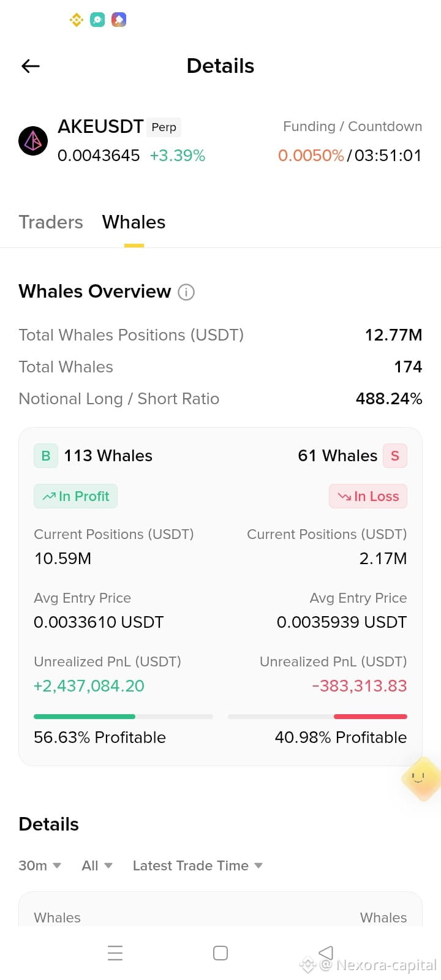Open Android recent apps menu icon
Screen dimensions: 441x980
point(115,953)
